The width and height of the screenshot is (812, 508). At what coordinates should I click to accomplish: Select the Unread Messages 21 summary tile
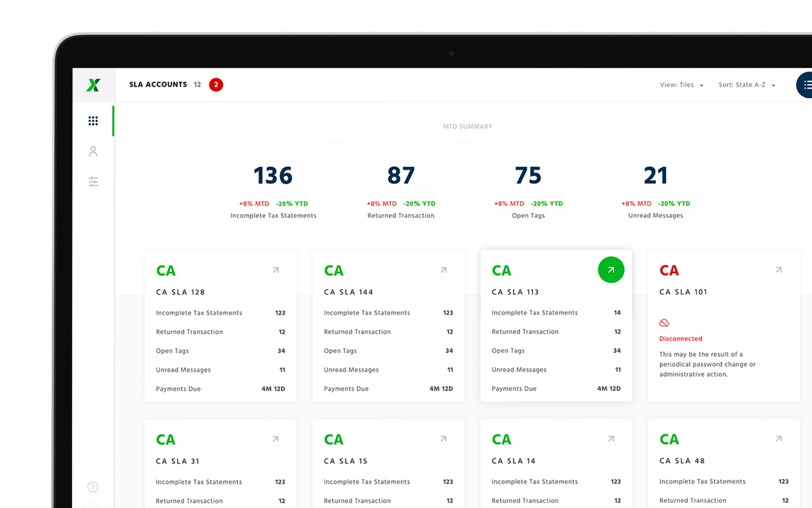pos(655,188)
